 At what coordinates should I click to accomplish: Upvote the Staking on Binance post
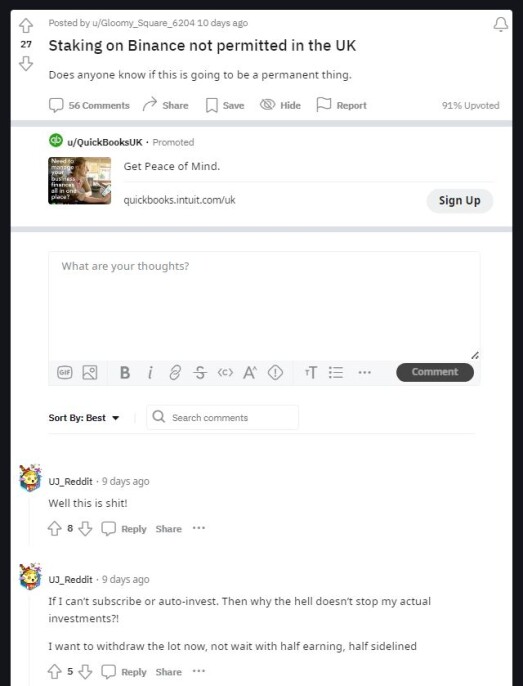[x=26, y=25]
